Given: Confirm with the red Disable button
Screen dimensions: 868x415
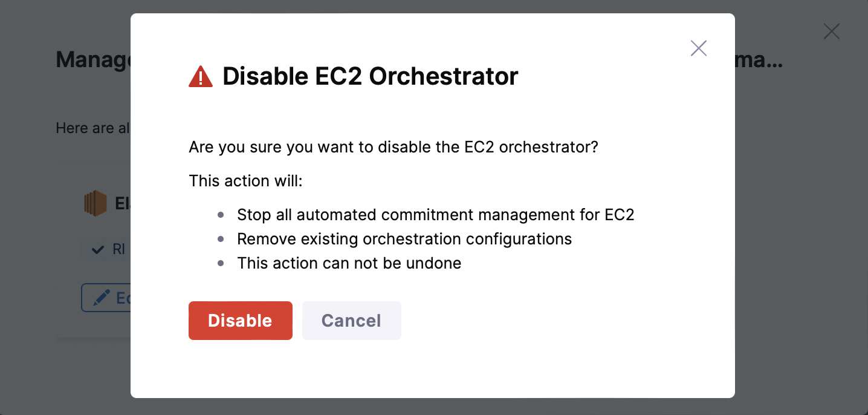Looking at the screenshot, I should pyautogui.click(x=240, y=321).
